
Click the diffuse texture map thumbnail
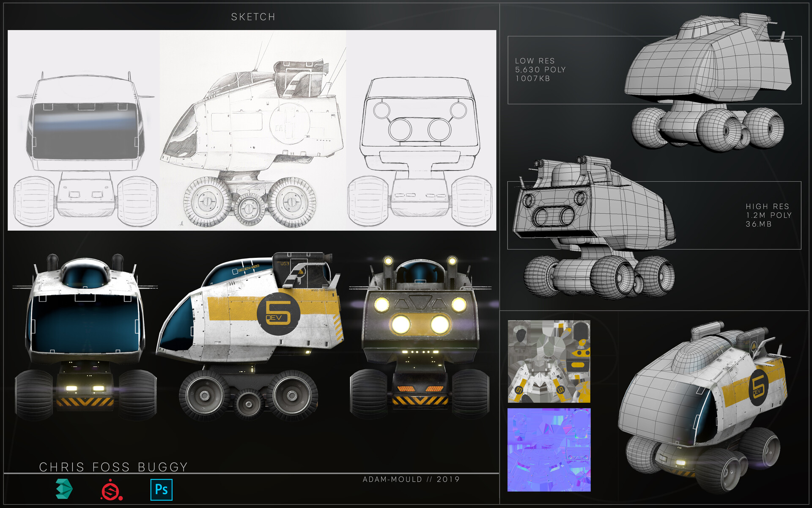point(549,361)
